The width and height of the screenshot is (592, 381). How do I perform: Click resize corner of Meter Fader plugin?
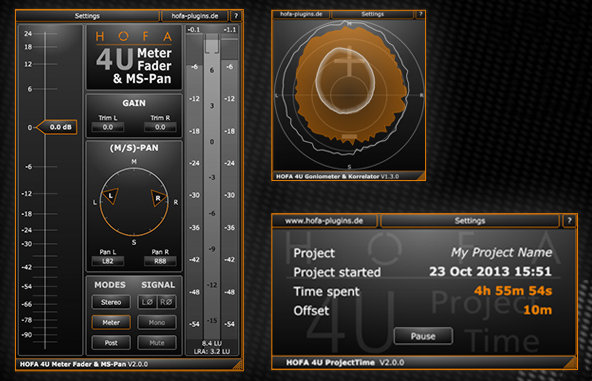pyautogui.click(x=238, y=364)
